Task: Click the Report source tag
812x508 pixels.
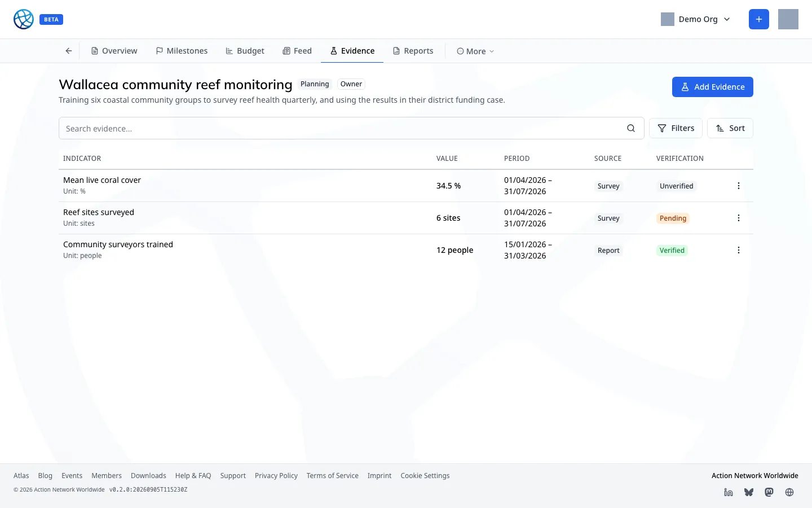Action: click(x=608, y=250)
